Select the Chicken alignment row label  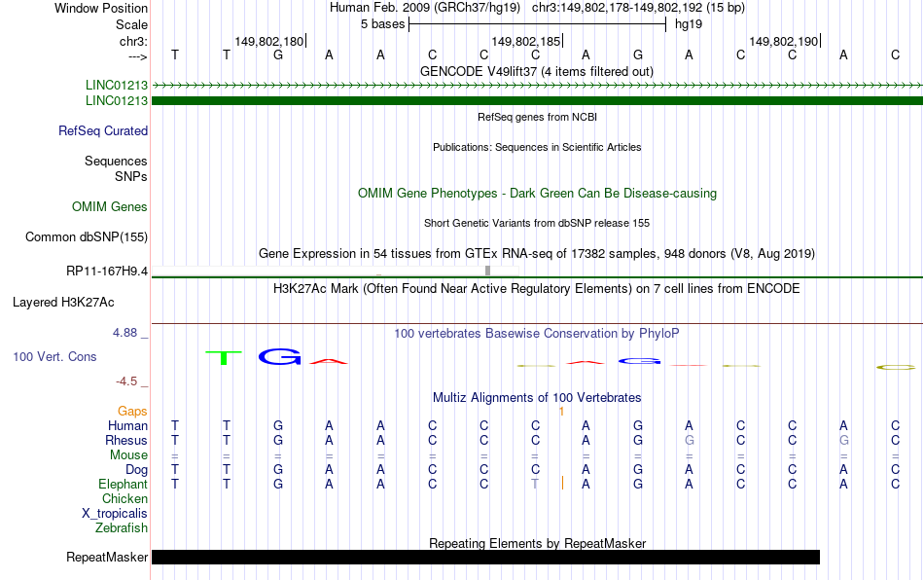point(124,498)
